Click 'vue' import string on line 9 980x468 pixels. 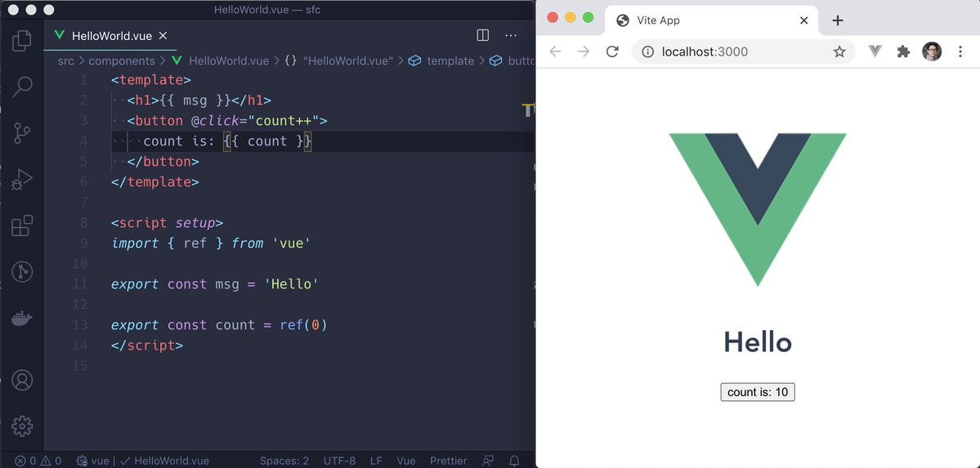(x=291, y=243)
